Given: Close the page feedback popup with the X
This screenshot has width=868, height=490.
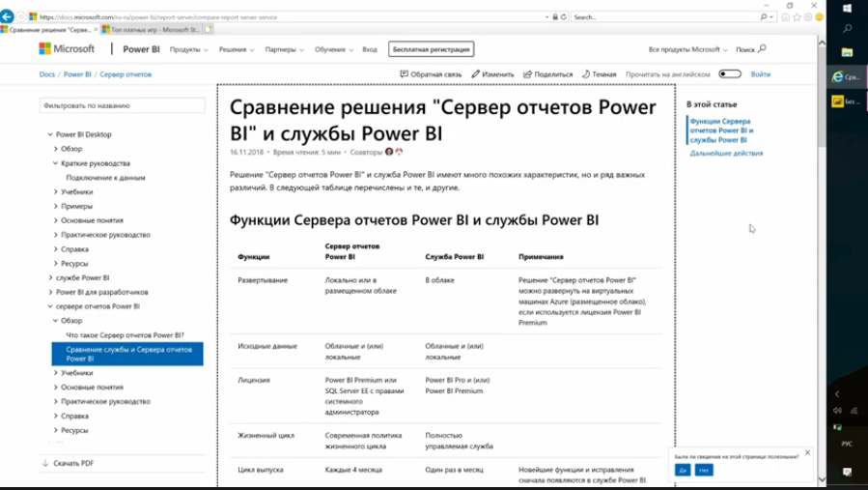Looking at the screenshot, I should point(808,453).
